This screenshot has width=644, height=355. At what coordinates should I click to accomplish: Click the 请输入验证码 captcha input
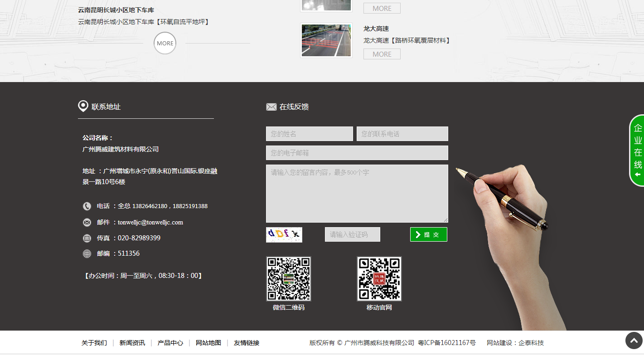coord(352,234)
